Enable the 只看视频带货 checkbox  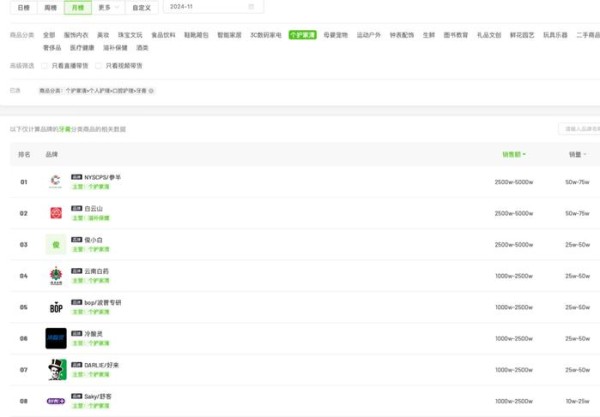98,66
